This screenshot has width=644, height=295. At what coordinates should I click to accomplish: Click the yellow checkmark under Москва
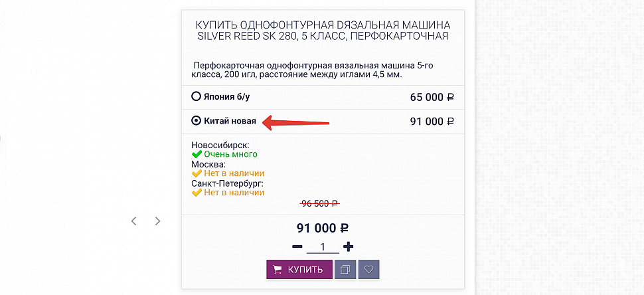197,173
